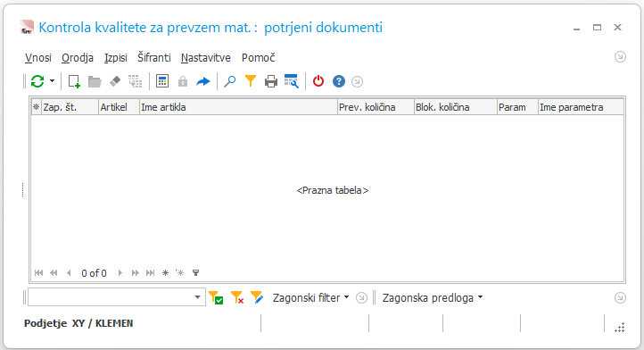Click the eraser delete icon
The height and width of the screenshot is (350, 644).
point(115,81)
